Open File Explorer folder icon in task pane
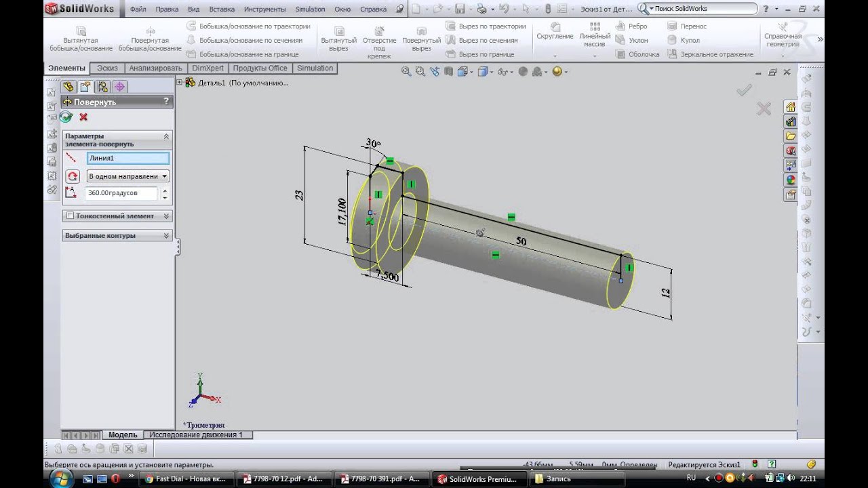The width and height of the screenshot is (868, 488). (x=791, y=136)
